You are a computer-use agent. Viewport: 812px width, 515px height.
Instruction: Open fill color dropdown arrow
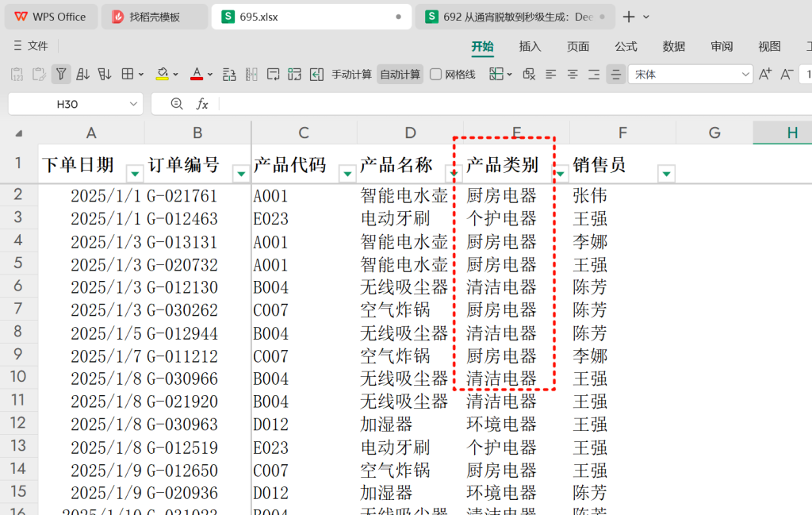click(x=175, y=75)
